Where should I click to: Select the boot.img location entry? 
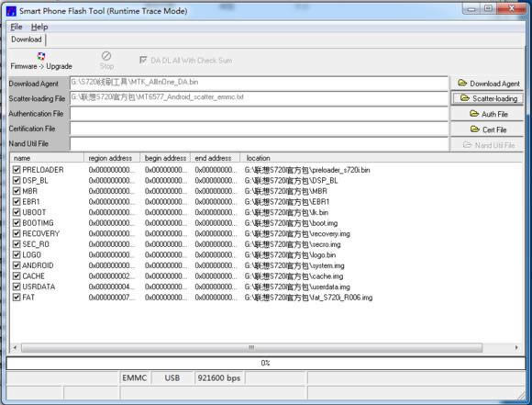pyautogui.click(x=291, y=223)
